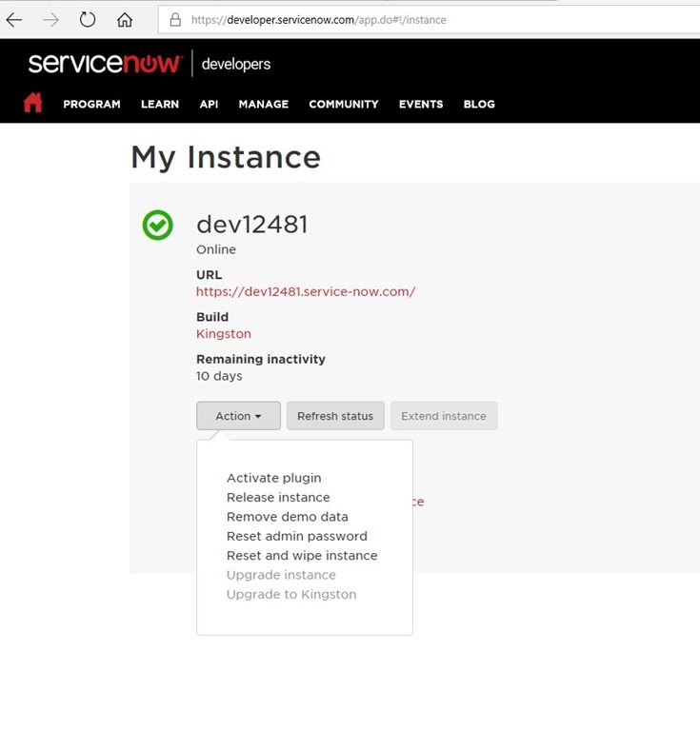The width and height of the screenshot is (700, 731).
Task: Select Release instance from Action menu
Action: [278, 498]
